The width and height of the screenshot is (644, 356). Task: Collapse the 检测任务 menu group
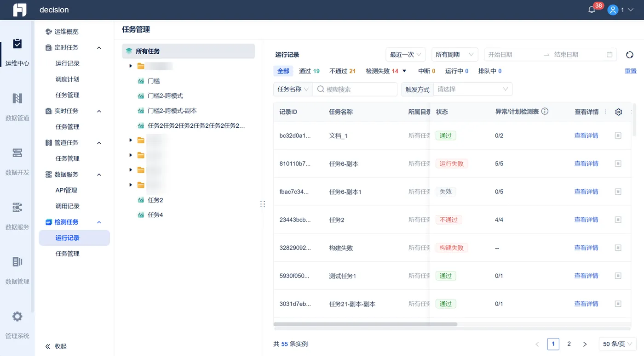[99, 222]
